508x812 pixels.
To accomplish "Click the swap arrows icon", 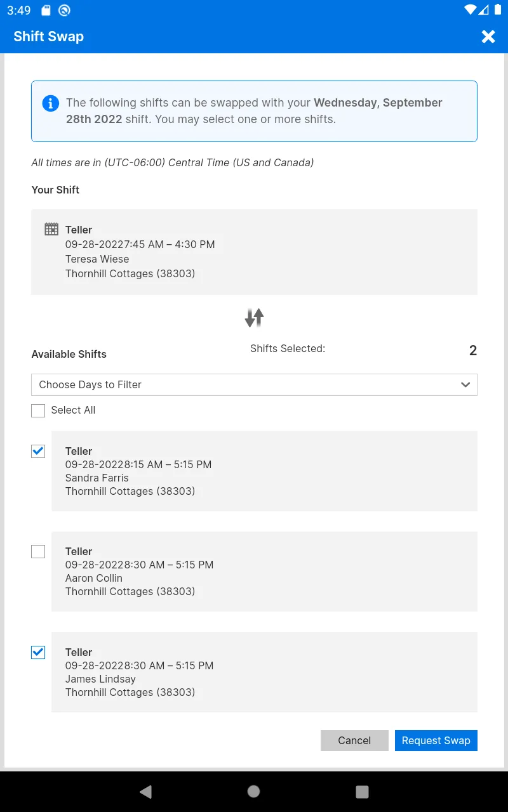I will 254,318.
